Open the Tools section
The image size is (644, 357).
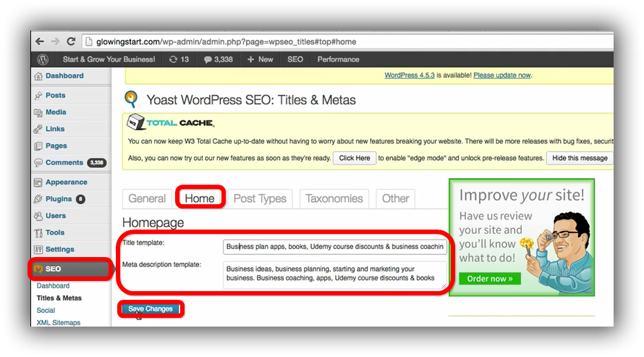tap(55, 232)
